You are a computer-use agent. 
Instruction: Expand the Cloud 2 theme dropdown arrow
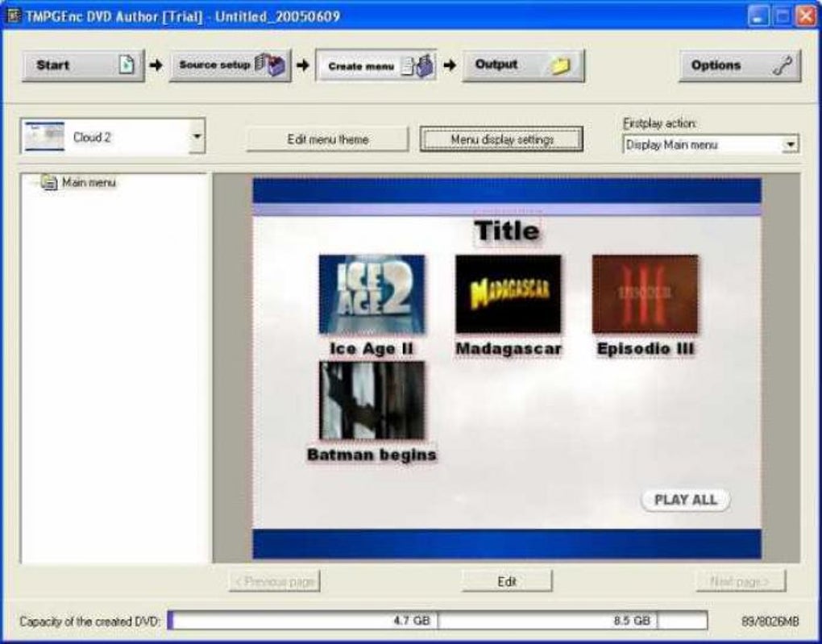pyautogui.click(x=197, y=136)
